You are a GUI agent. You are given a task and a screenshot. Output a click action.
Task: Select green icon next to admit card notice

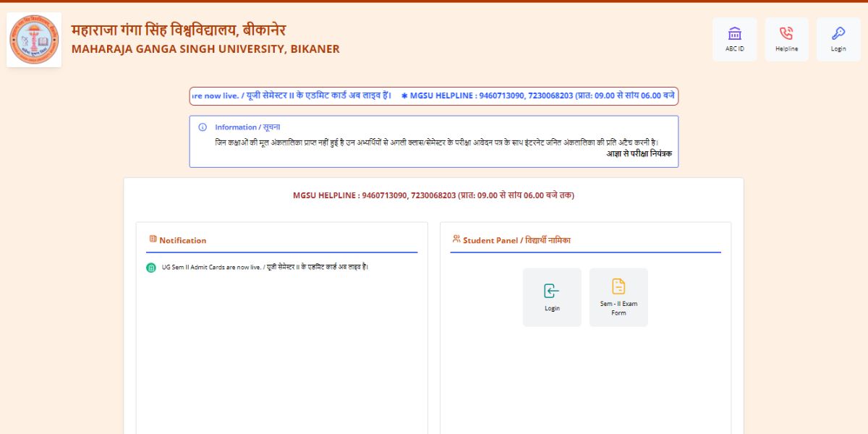[151, 268]
